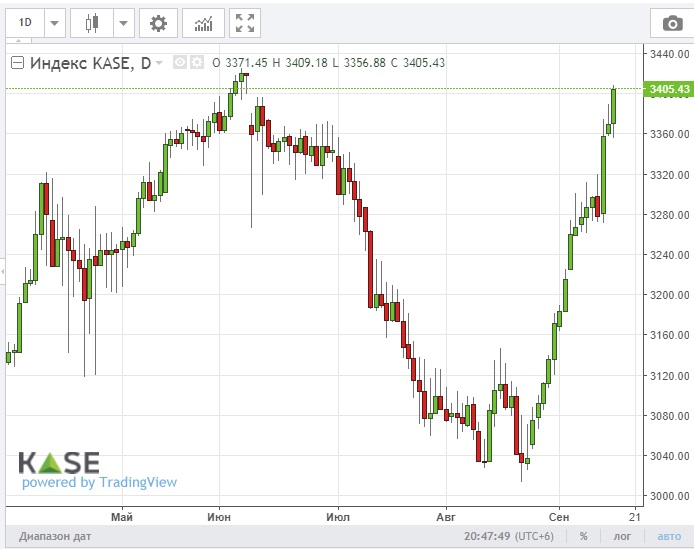Viewport: 694px width, 554px height.
Task: Open the series format gear in legend
Action: tap(197, 62)
